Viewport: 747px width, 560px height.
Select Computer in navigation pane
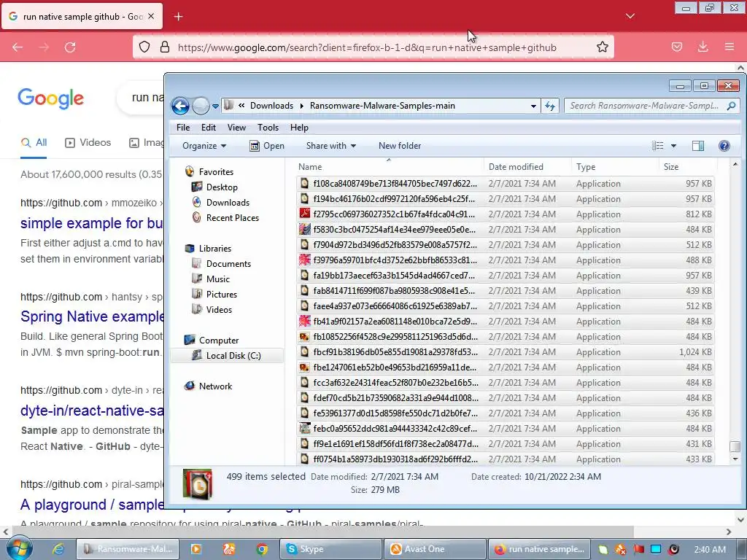point(218,341)
